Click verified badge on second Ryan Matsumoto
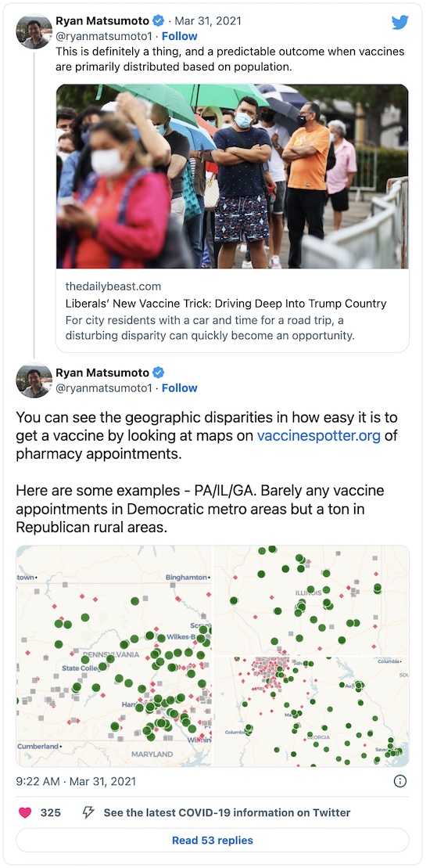430x868 pixels. pos(159,373)
